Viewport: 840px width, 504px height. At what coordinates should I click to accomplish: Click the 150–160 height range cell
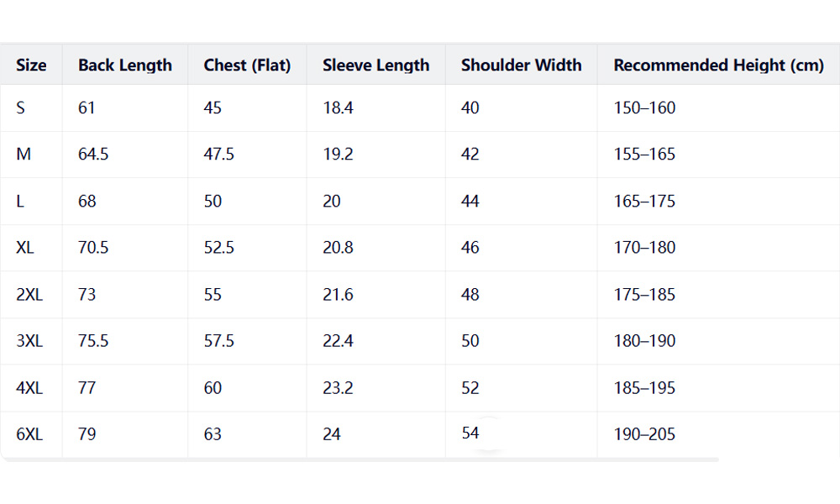coord(644,108)
